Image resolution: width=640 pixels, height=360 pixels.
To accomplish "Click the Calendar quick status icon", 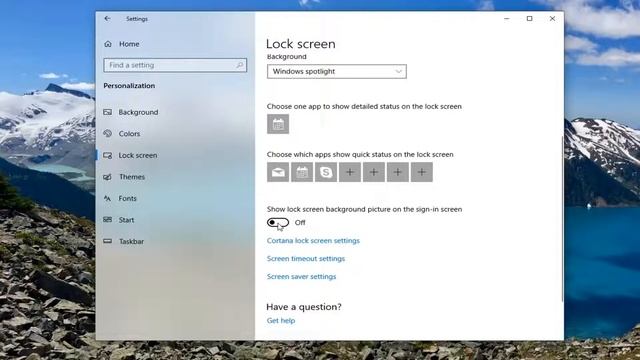I will tap(302, 172).
